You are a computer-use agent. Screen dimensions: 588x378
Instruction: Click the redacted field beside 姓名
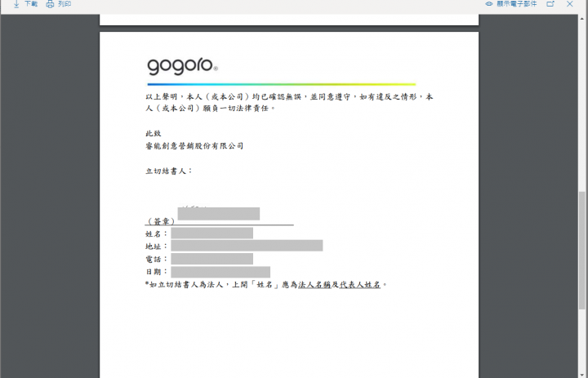(212, 233)
